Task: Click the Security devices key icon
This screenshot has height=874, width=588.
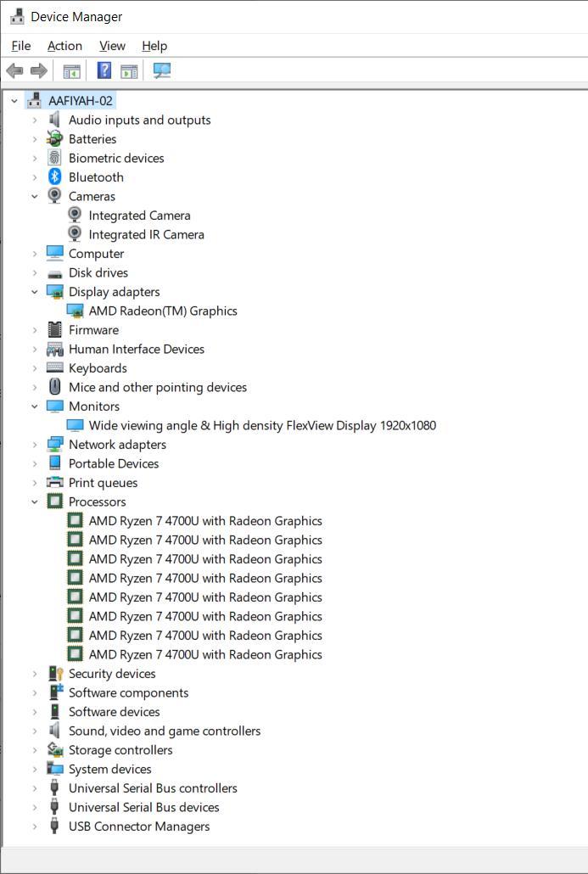Action: point(56,674)
